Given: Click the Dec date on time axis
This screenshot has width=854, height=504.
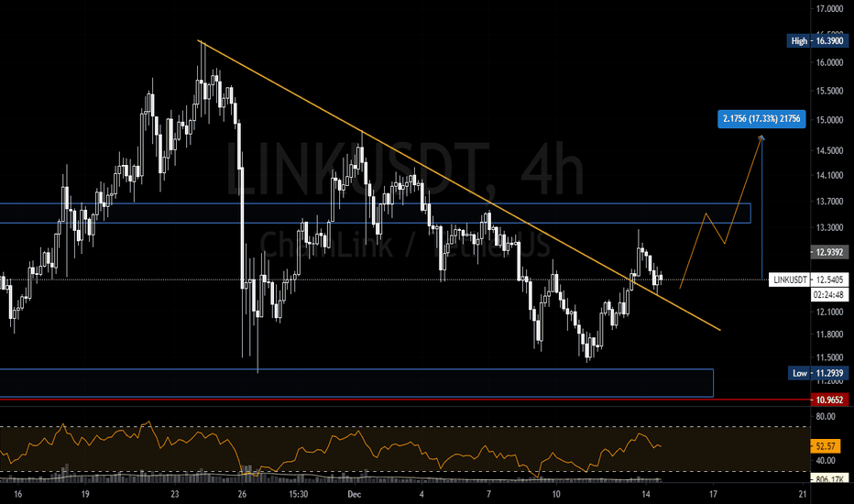Looking at the screenshot, I should [355, 494].
